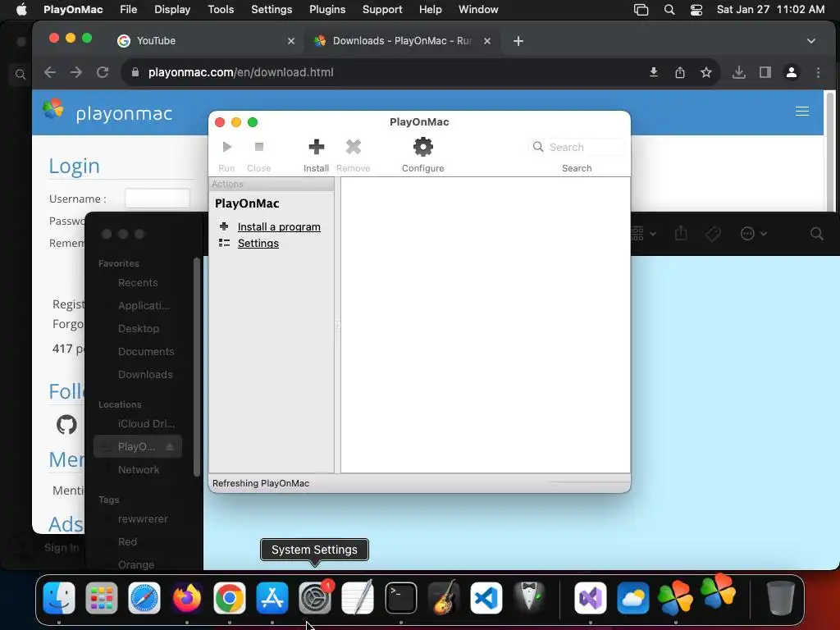Open the Window menu
Viewport: 840px width, 630px height.
(478, 10)
